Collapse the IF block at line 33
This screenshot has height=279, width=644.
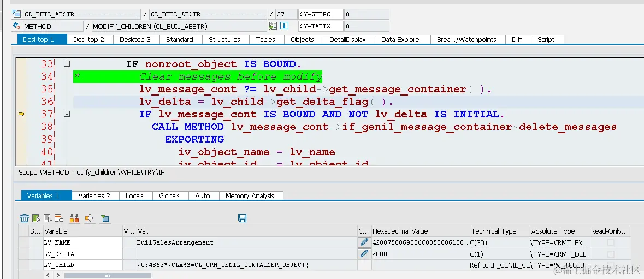tap(67, 64)
